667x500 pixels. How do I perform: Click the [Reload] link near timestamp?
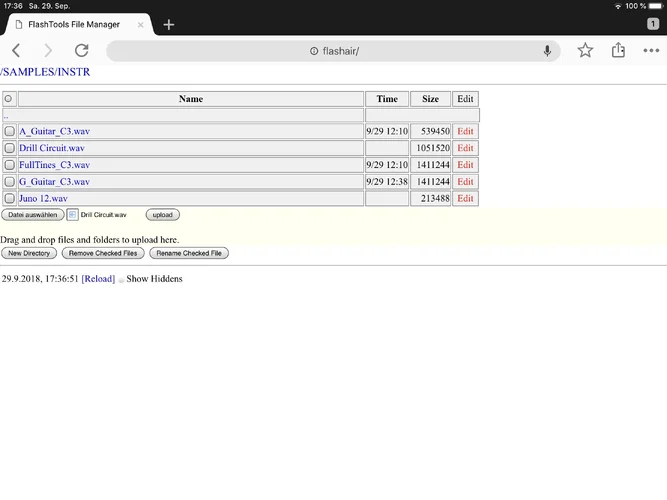pos(98,279)
